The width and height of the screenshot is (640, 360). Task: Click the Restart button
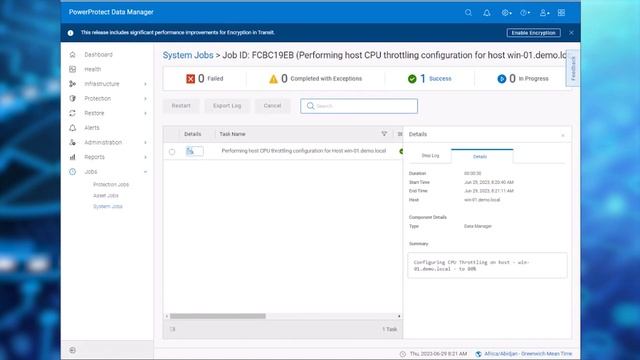point(181,106)
